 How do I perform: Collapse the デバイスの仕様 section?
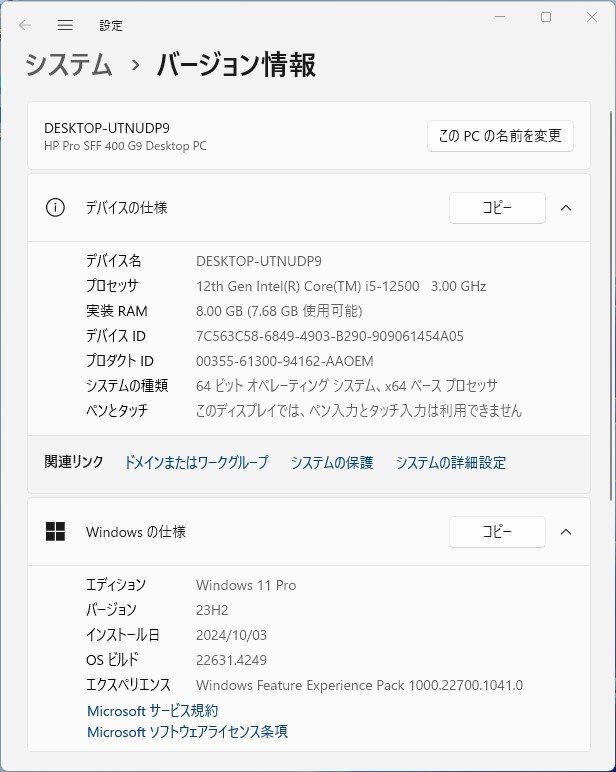click(x=566, y=208)
